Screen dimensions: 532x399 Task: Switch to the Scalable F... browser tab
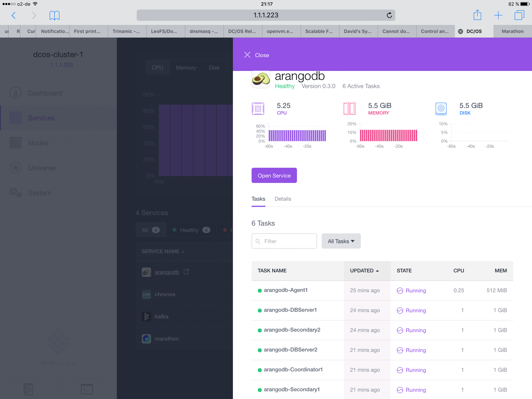coord(320,31)
